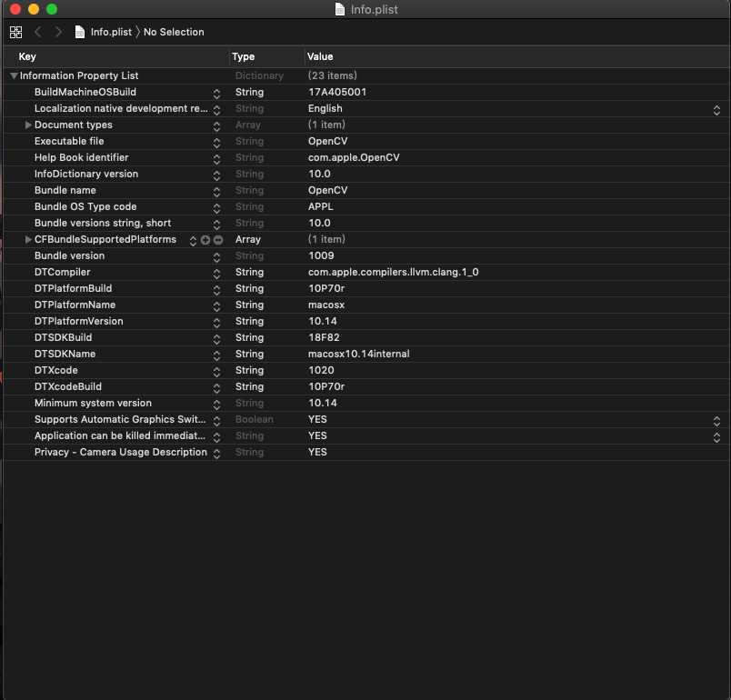Screen dimensions: 731x700
Task: Click the Info.plist document icon in the title bar
Action: [340, 9]
